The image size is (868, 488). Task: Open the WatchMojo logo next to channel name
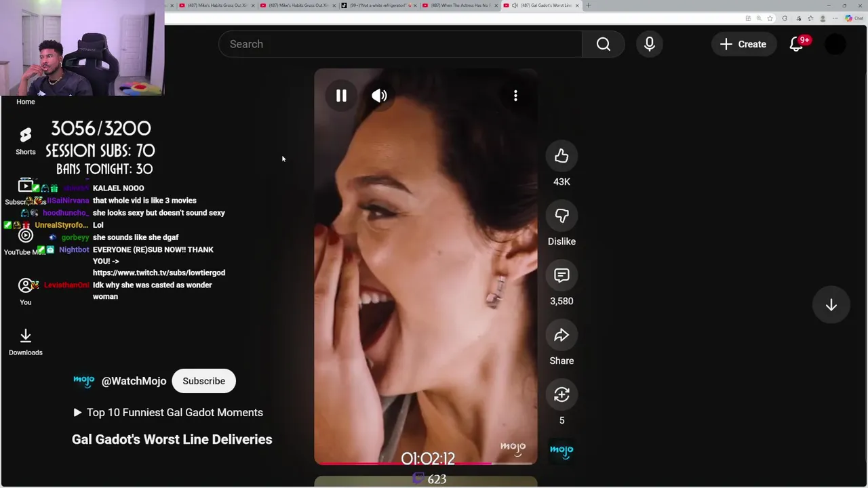[x=83, y=381]
